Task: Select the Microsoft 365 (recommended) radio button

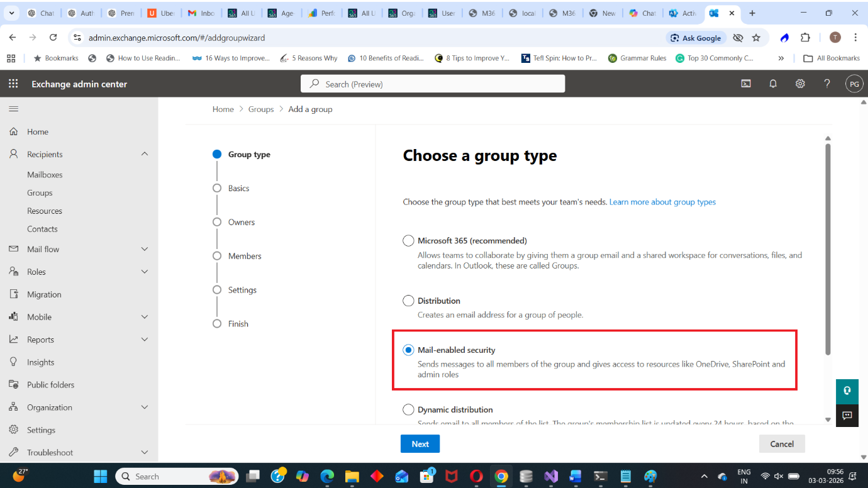Action: point(408,241)
